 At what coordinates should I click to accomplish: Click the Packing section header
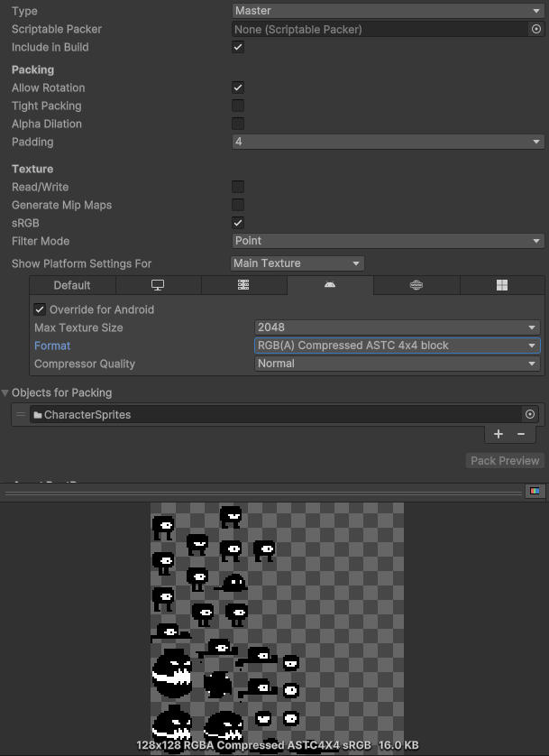[x=32, y=69]
